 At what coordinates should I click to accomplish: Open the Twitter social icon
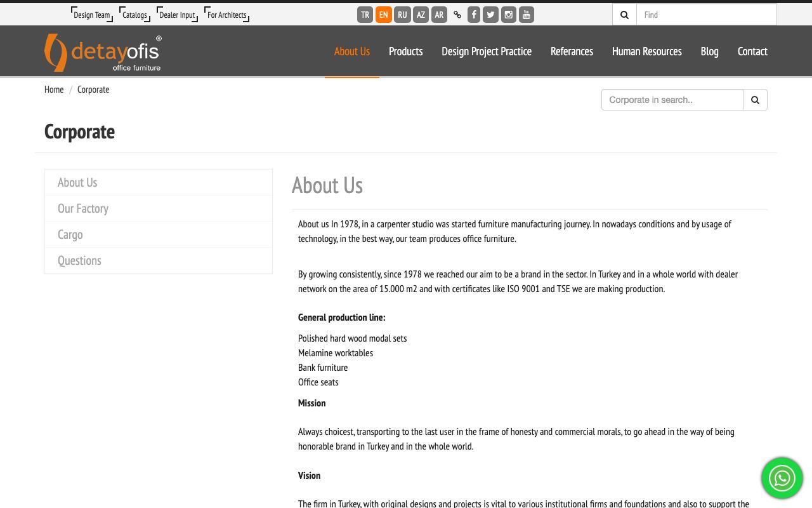pyautogui.click(x=490, y=15)
